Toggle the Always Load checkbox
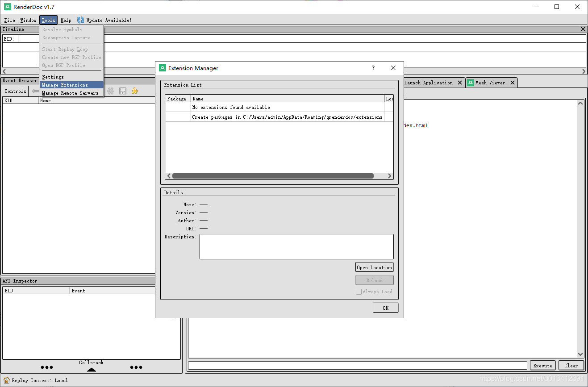The image size is (588, 387). tap(359, 291)
